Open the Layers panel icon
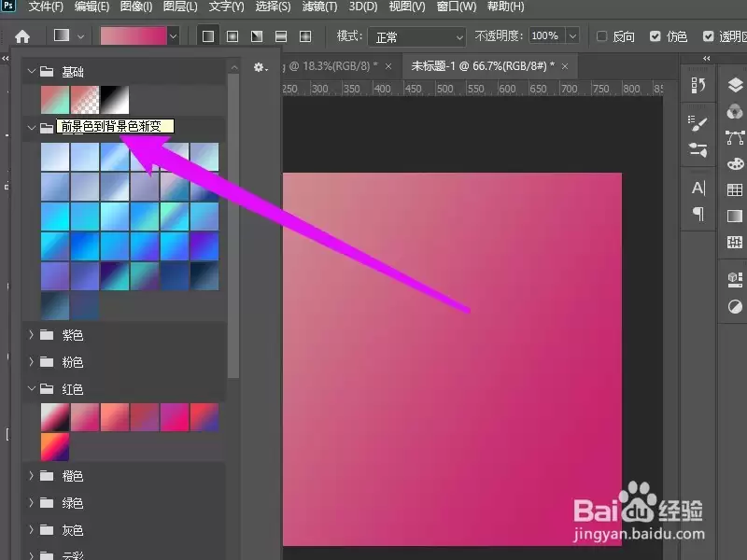The image size is (747, 560). point(735,85)
